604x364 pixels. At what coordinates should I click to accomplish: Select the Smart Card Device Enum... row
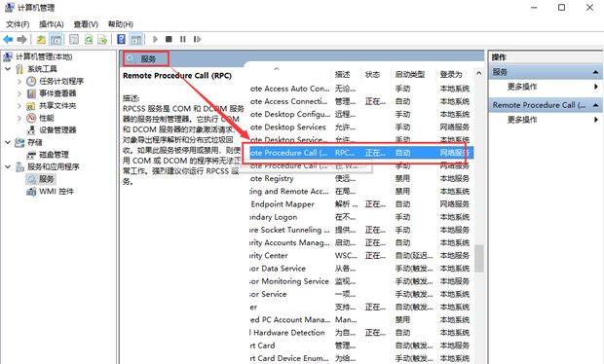(x=361, y=358)
